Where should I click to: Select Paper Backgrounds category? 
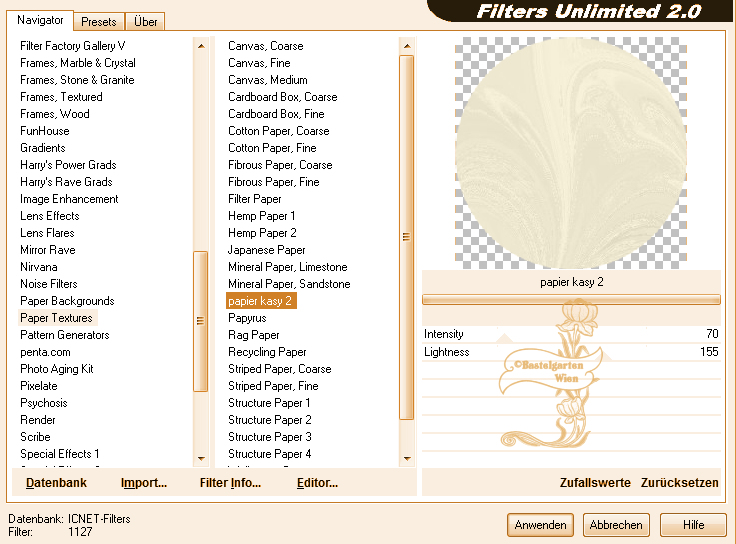click(67, 301)
